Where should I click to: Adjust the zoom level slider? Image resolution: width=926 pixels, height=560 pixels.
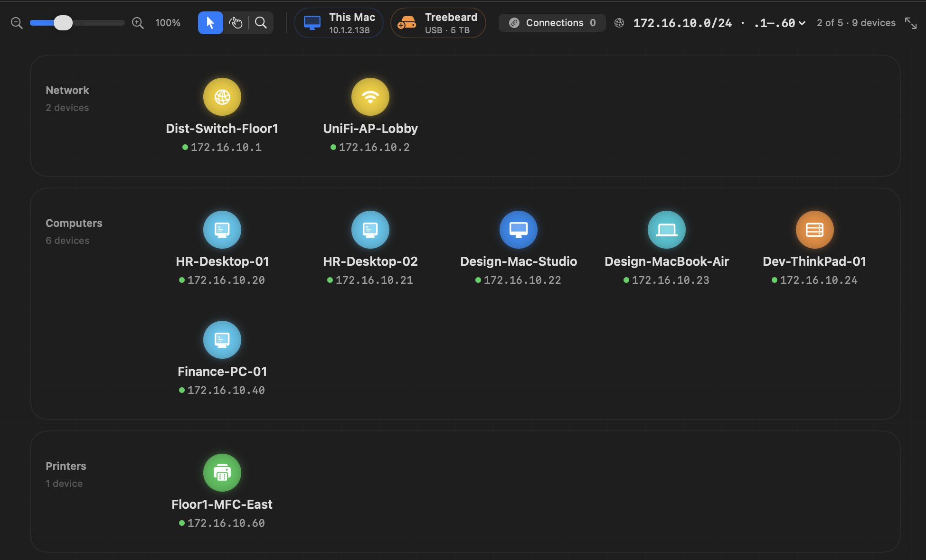[77, 23]
